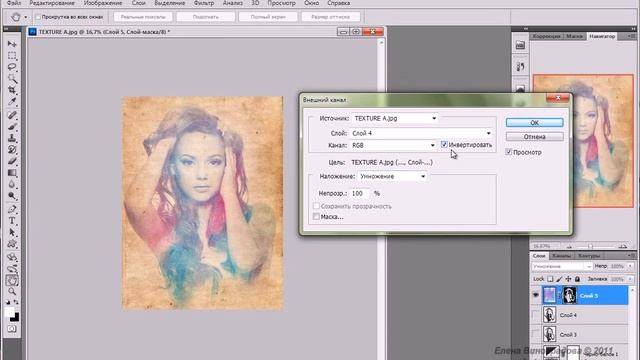Hide layer Слой 5 with eye icon
This screenshot has width=640, height=360.
[x=536, y=295]
